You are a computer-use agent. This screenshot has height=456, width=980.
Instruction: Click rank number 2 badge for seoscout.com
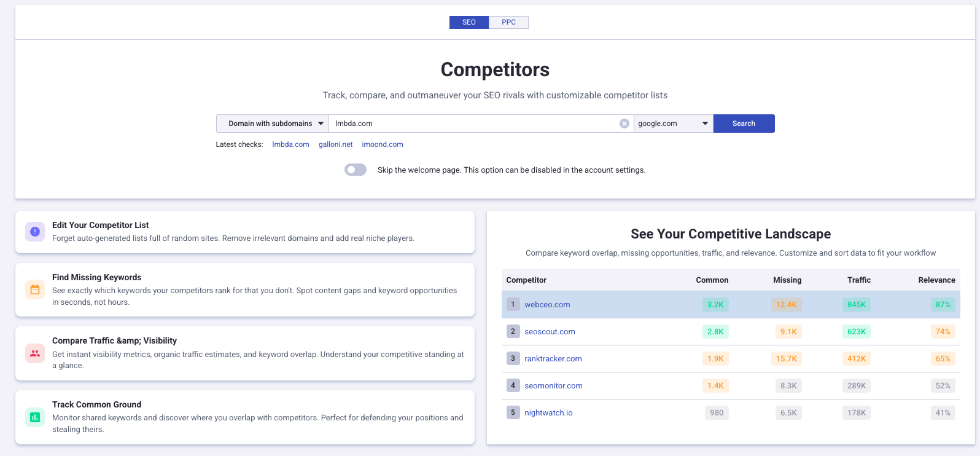[x=513, y=331]
